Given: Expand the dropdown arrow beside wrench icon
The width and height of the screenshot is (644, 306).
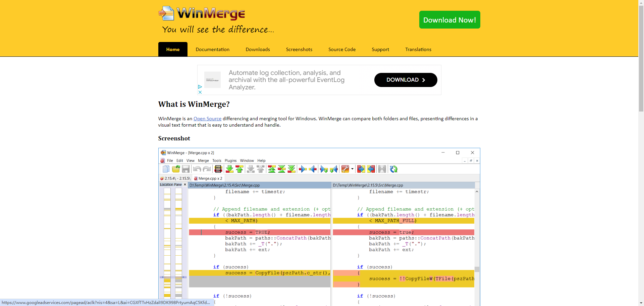Looking at the screenshot, I should pyautogui.click(x=352, y=169).
